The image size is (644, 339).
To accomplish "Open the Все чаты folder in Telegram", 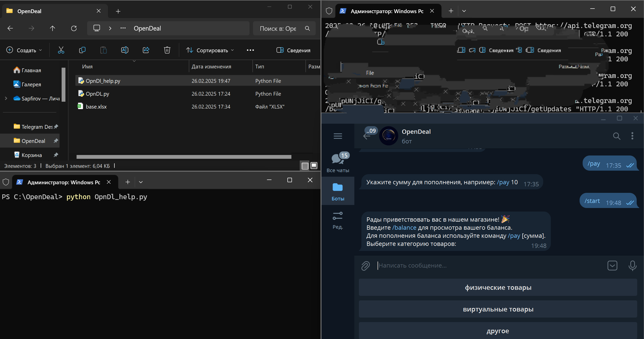I will click(x=338, y=163).
